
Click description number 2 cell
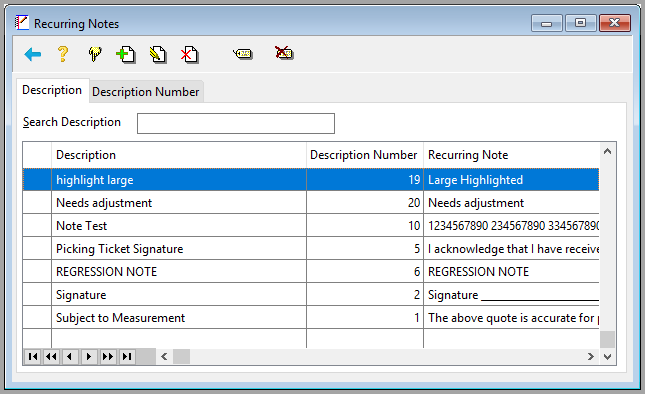click(x=365, y=295)
